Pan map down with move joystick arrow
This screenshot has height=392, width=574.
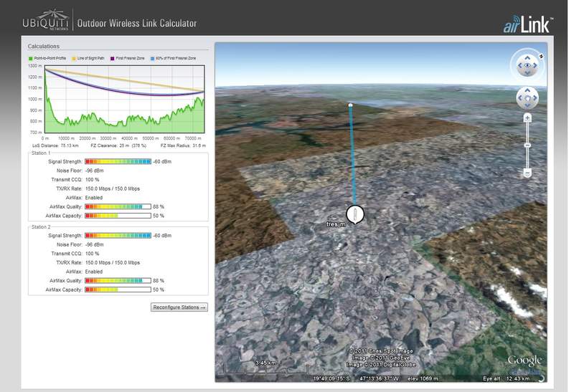coord(527,105)
